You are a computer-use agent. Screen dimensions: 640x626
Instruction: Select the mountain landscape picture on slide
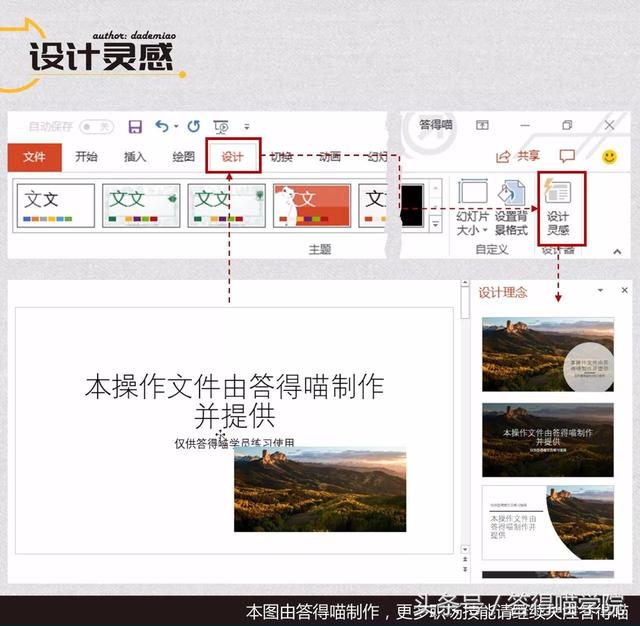point(320,489)
